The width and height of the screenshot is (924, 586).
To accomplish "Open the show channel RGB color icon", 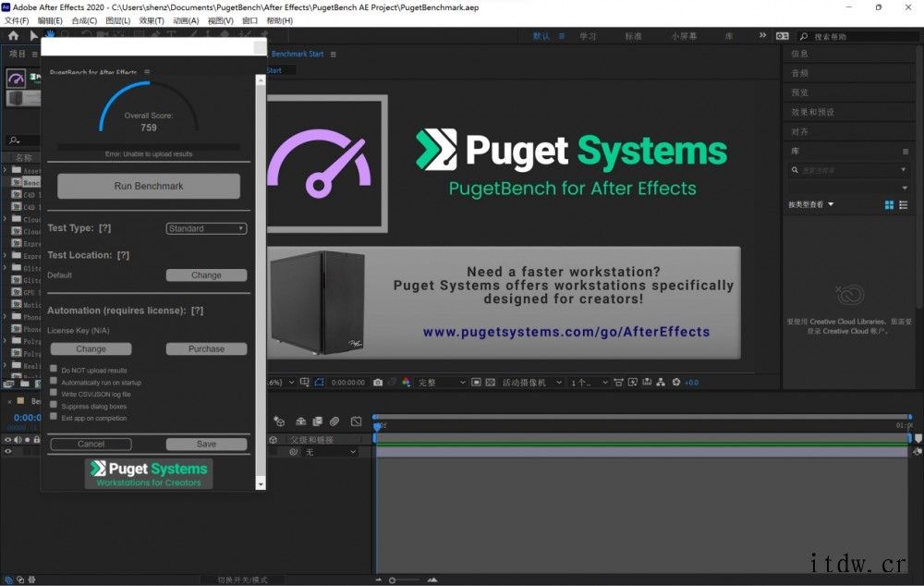I will (406, 383).
